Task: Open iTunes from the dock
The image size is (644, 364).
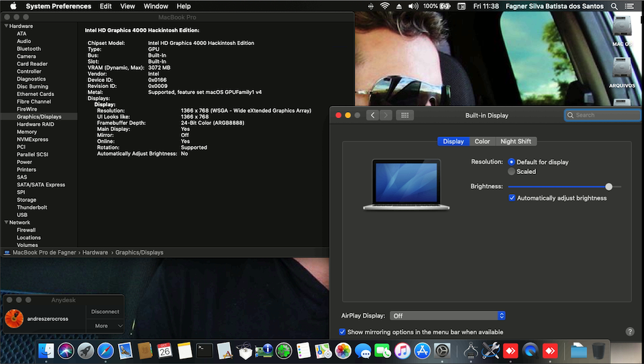Action: 402,350
